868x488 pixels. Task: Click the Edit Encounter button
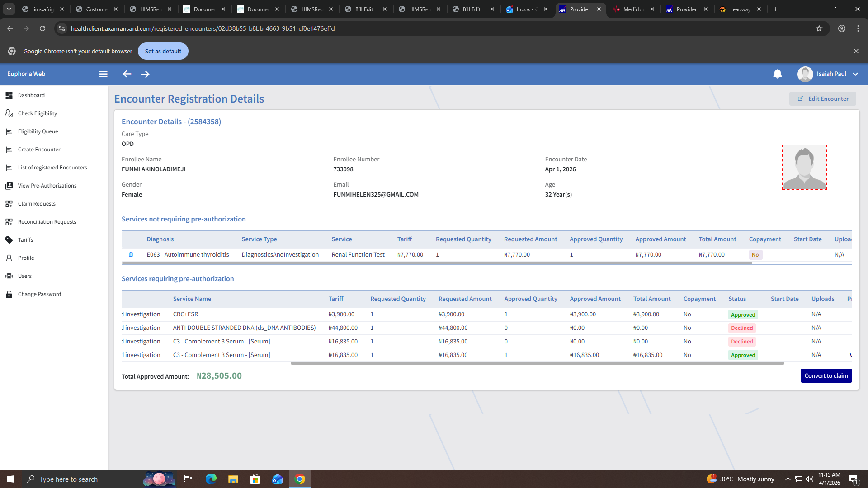(823, 99)
